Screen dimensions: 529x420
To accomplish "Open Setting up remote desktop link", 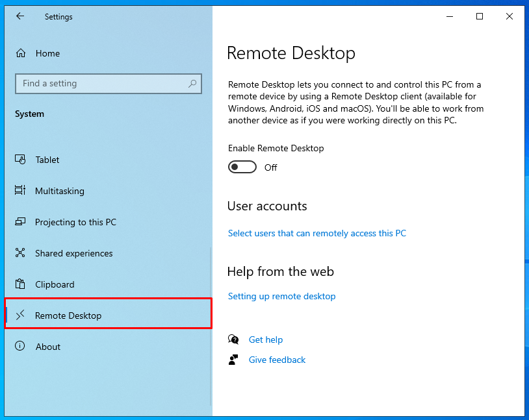I will 281,296.
